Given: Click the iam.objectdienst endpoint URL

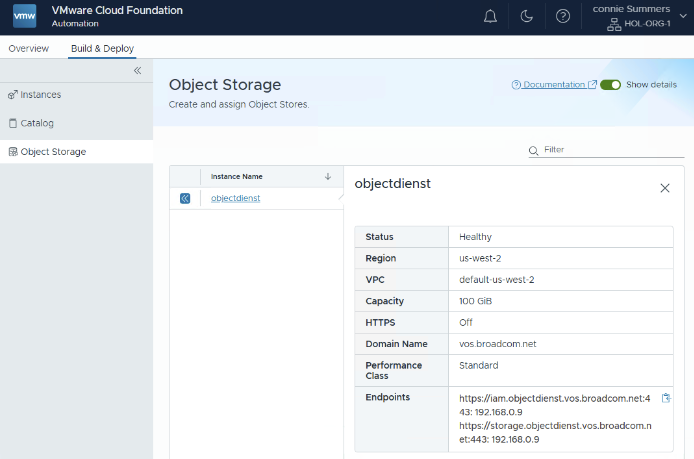Looking at the screenshot, I should pos(555,405).
